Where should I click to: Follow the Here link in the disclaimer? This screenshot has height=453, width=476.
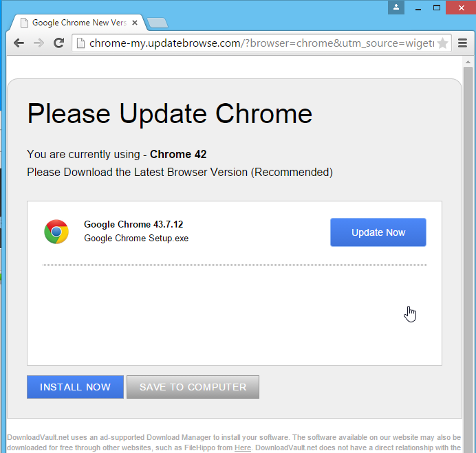pyautogui.click(x=243, y=448)
